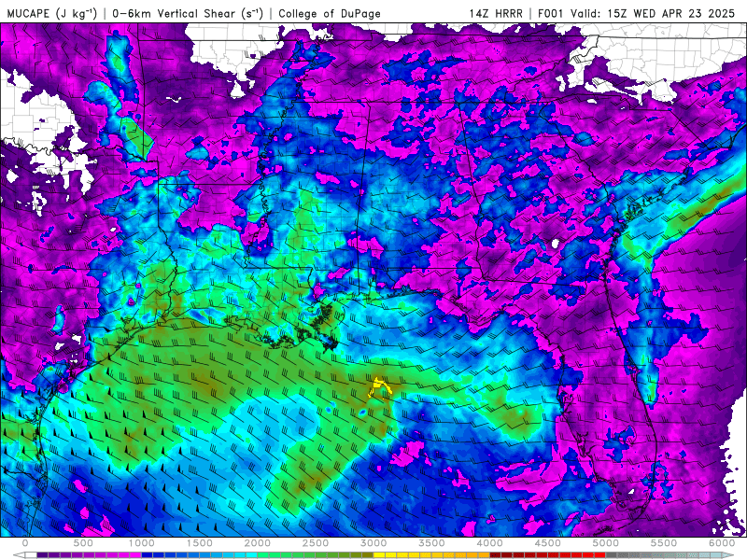Viewport: 747px width, 560px height.
Task: Click the 3000 label on the color scale
Action: tap(373, 543)
